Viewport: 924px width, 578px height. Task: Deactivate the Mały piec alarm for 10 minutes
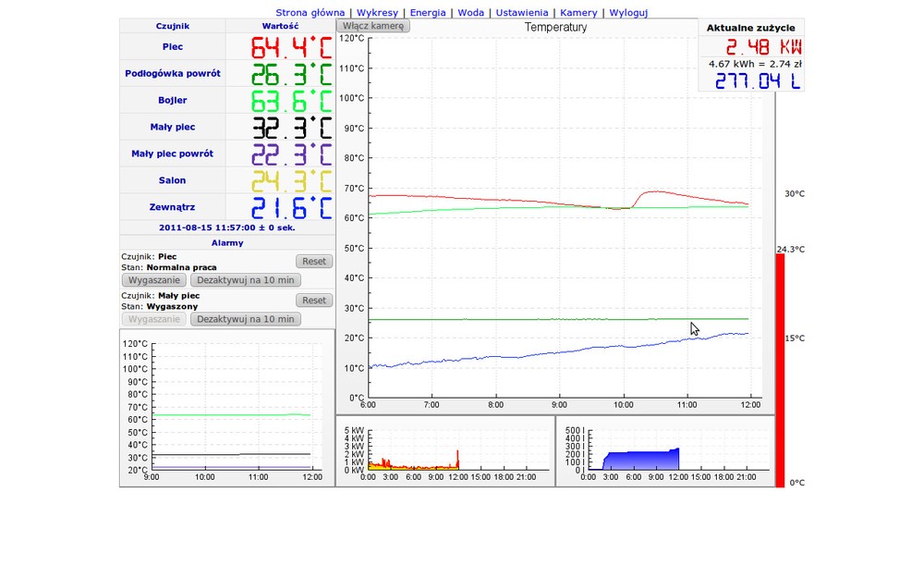pyautogui.click(x=246, y=319)
